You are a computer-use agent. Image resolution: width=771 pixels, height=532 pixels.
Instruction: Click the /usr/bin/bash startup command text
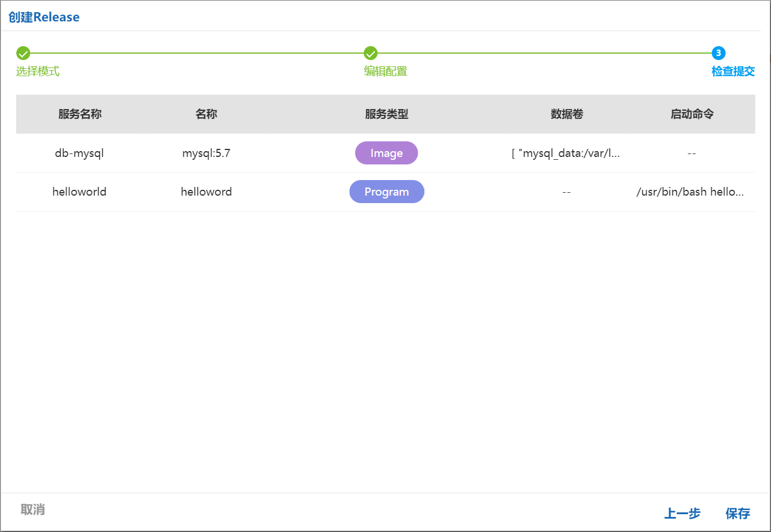[x=690, y=192]
